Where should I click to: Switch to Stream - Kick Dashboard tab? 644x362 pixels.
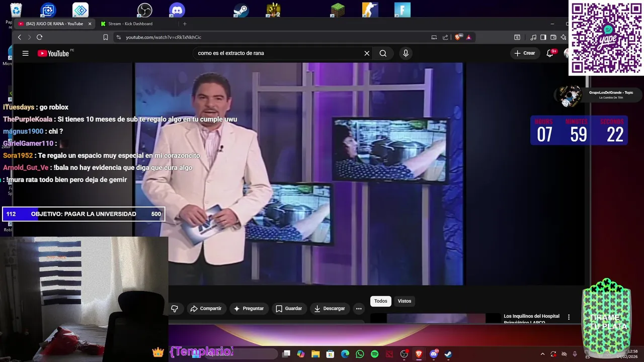pyautogui.click(x=130, y=24)
